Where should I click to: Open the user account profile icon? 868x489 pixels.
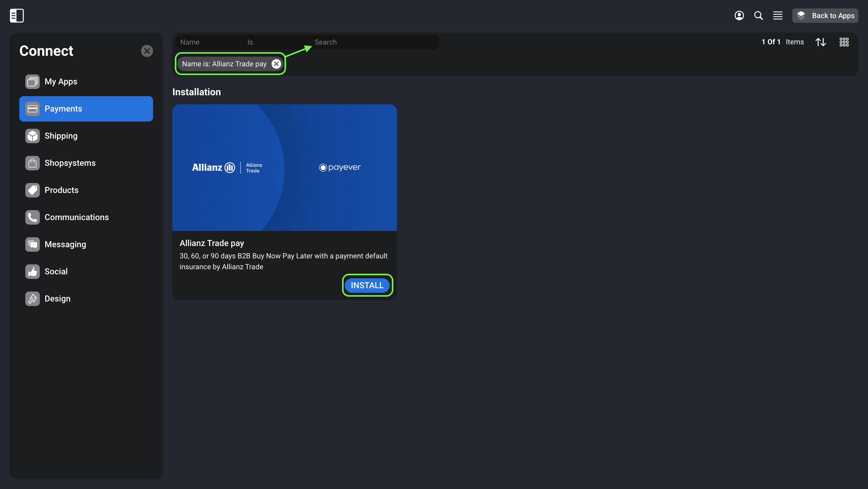coord(739,15)
